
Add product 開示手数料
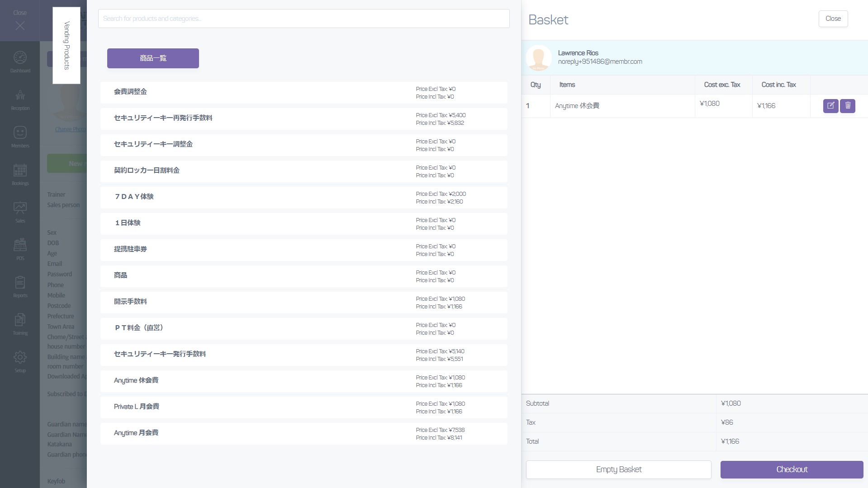point(304,303)
